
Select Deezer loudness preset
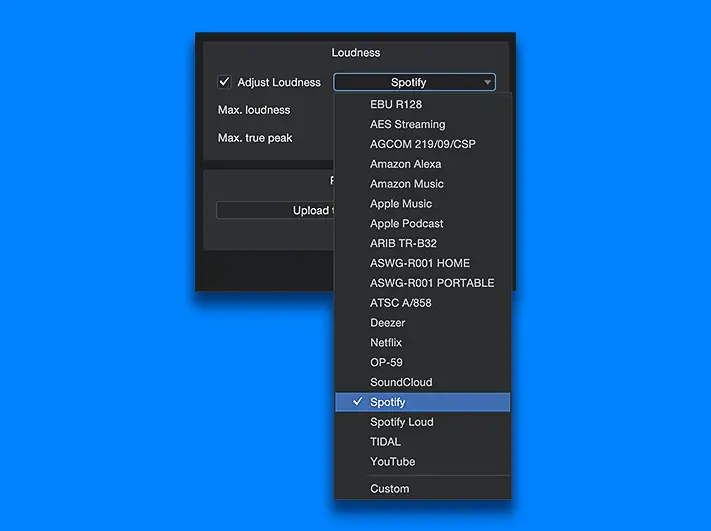(x=390, y=323)
